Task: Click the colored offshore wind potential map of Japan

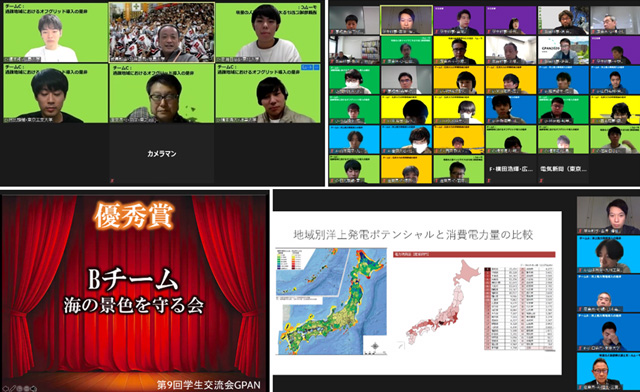Action: (331, 301)
